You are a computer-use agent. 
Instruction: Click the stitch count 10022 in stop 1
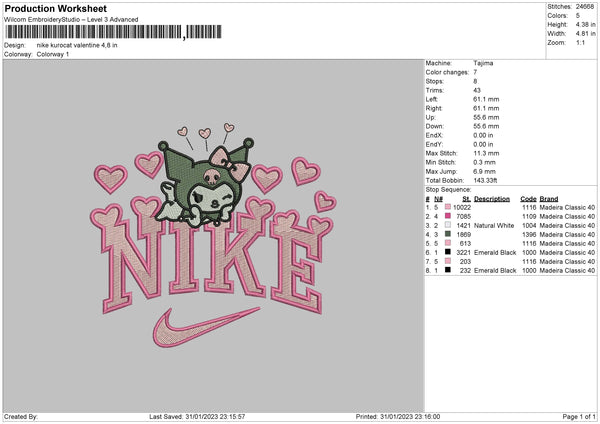point(462,207)
